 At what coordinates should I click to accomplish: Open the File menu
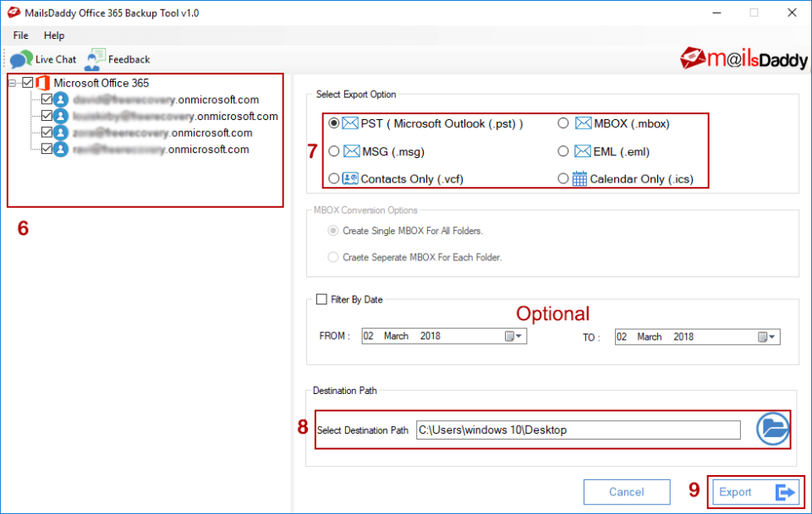point(19,36)
